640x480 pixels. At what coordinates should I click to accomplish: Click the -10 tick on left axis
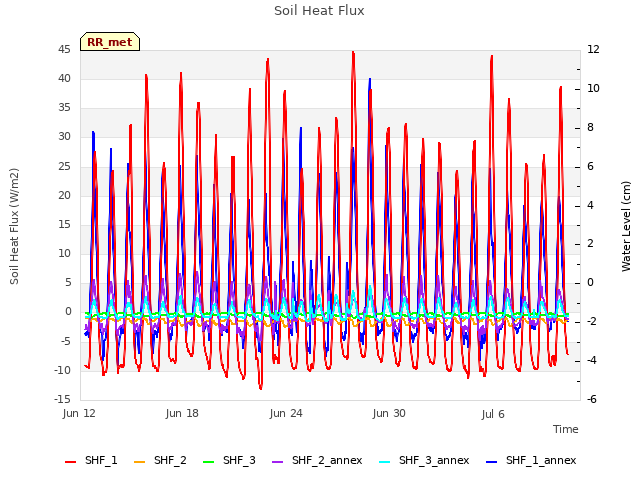pos(62,370)
